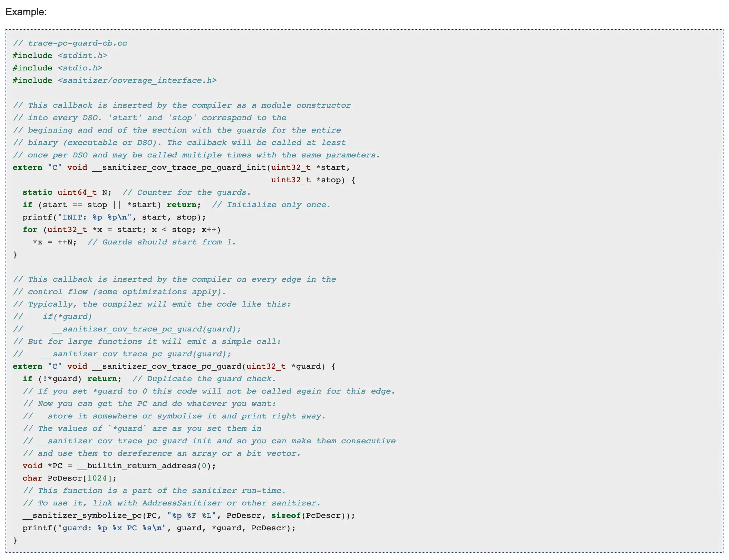Click the __sanitizer_cov_trace_pc_guard_init function name
729x560 pixels.
179,167
